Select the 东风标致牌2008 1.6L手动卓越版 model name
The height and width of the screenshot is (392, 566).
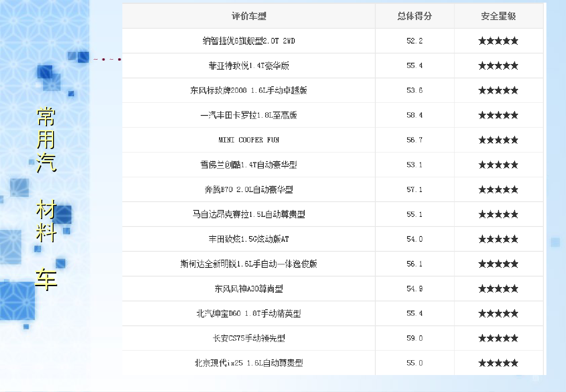coord(249,91)
